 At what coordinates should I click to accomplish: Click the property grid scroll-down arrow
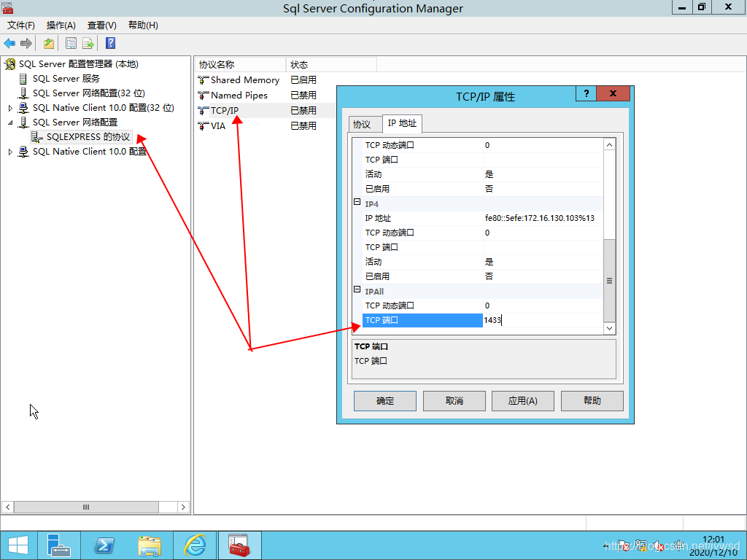[x=610, y=329]
